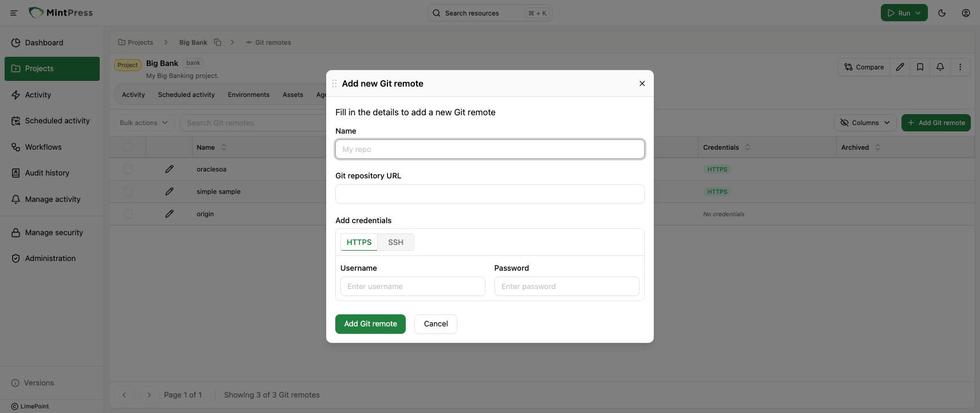Open Activity in sidebar
The height and width of the screenshot is (413, 980).
[x=52, y=95]
